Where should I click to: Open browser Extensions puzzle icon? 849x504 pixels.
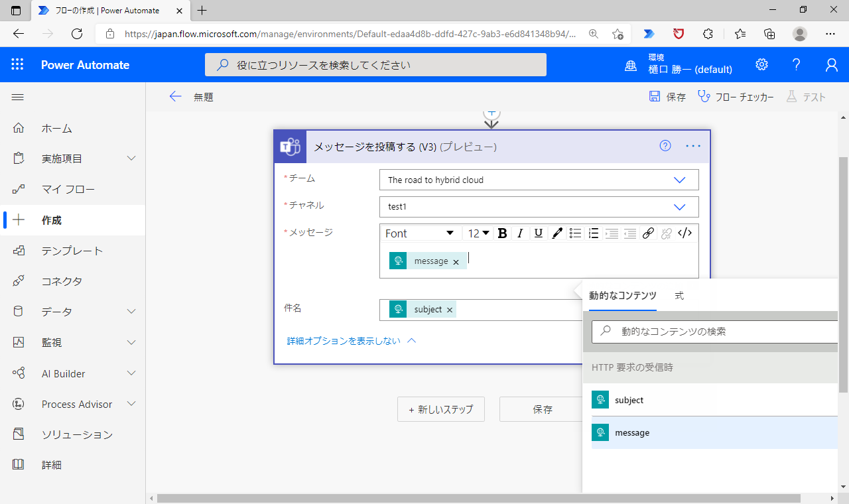coord(708,34)
